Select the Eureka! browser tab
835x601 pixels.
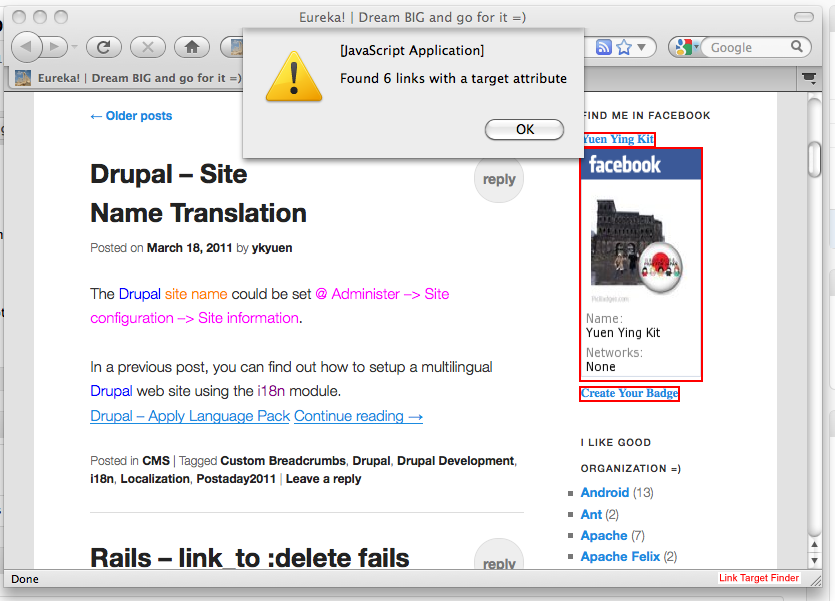click(128, 77)
